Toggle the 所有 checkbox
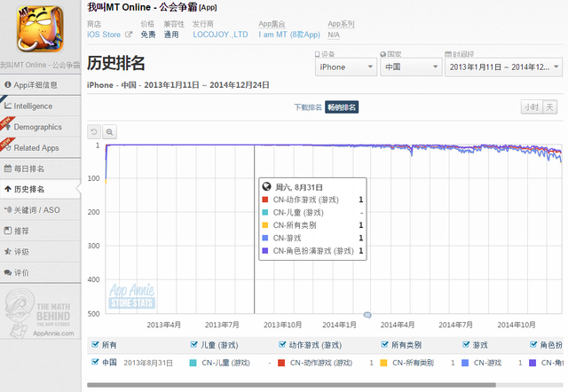Image resolution: width=568 pixels, height=392 pixels. (x=95, y=344)
